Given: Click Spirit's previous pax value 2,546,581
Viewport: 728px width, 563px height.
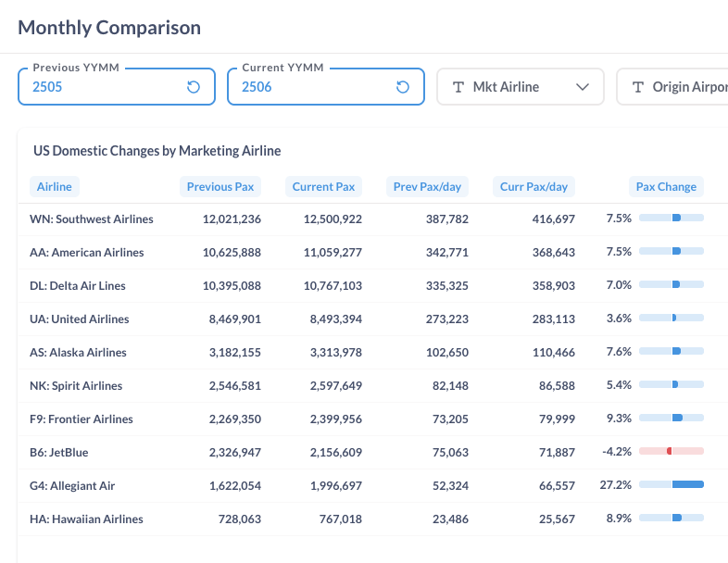Looking at the screenshot, I should (235, 386).
